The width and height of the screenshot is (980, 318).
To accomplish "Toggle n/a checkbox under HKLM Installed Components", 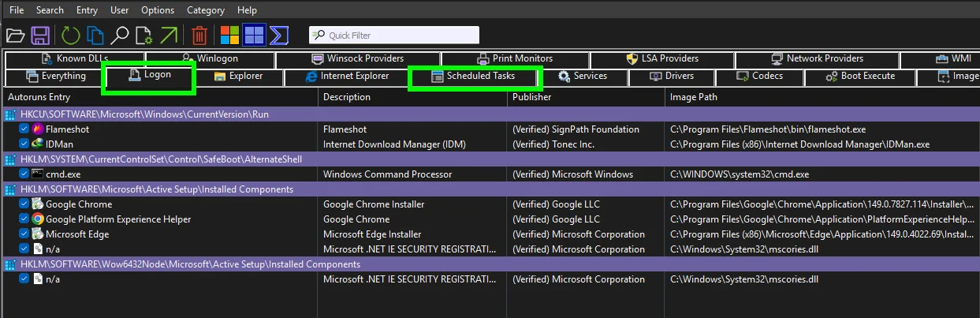I will tap(24, 249).
